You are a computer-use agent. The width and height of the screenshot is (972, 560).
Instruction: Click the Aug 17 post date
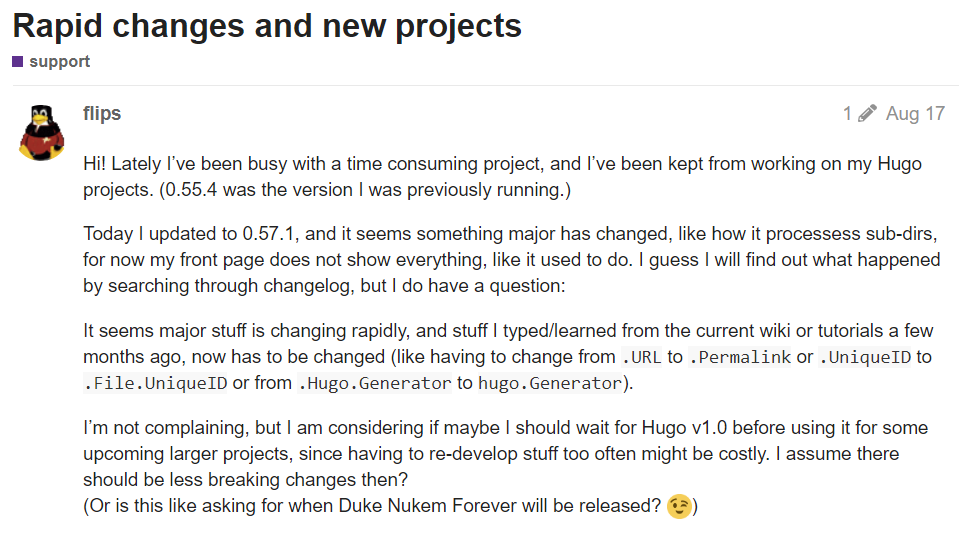915,113
